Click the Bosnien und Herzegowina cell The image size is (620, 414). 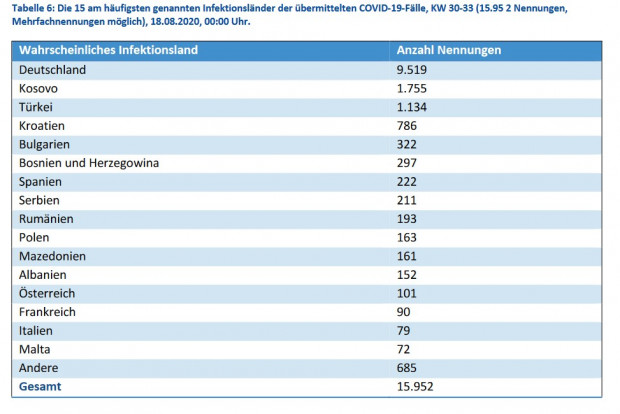[x=89, y=163]
